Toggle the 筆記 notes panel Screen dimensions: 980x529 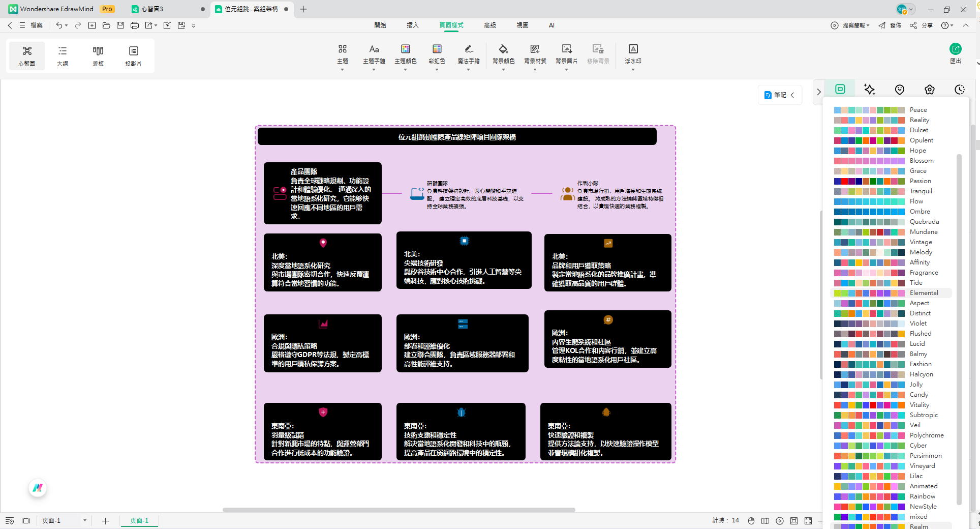[x=779, y=95]
